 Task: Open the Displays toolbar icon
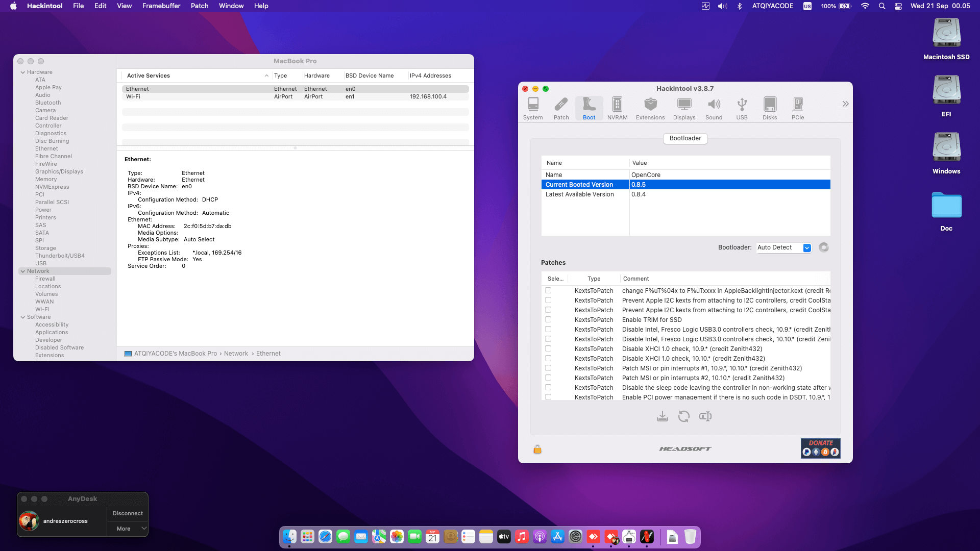click(684, 109)
